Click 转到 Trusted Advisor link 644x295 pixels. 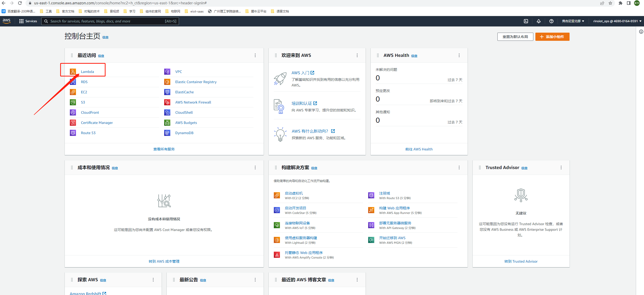tap(521, 261)
